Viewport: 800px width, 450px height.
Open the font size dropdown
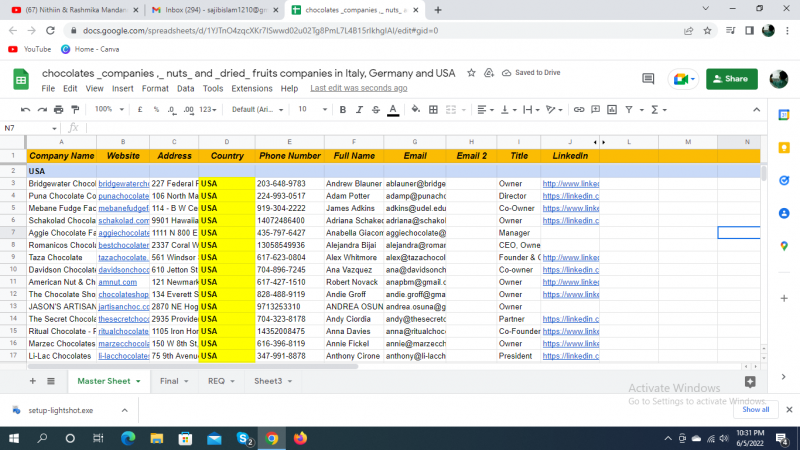(x=312, y=109)
